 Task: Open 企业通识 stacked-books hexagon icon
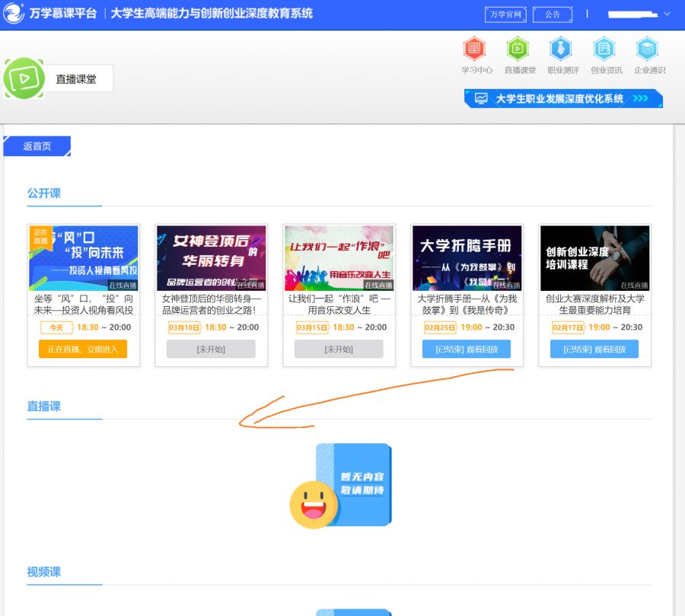click(648, 49)
